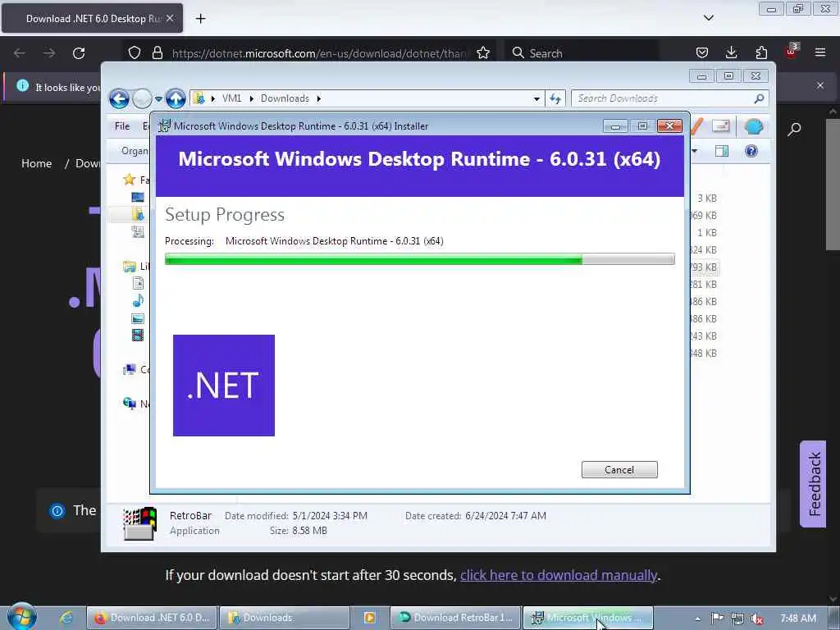This screenshot has height=630, width=840.
Task: Expand the arrow before VM1 in breadcrumb
Action: pyautogui.click(x=213, y=98)
